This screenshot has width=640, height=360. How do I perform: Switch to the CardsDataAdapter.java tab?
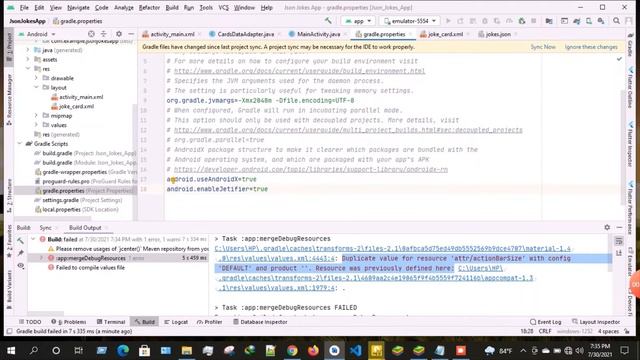click(245, 34)
